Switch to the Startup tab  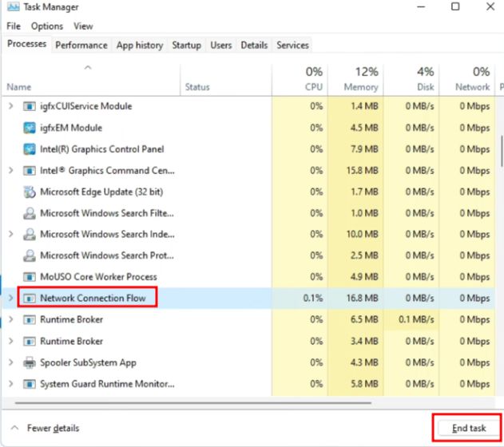(186, 45)
